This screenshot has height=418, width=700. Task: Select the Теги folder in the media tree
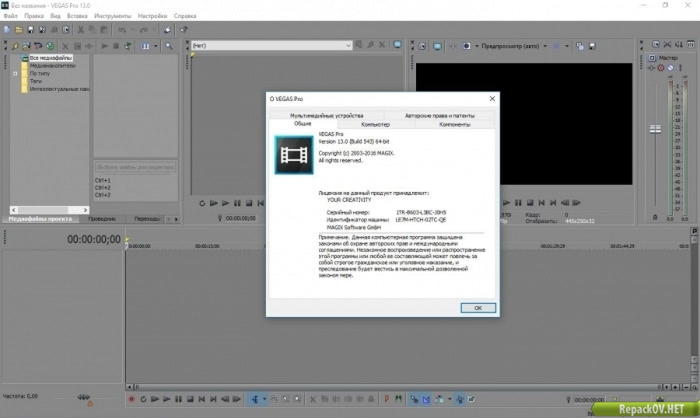(x=35, y=81)
